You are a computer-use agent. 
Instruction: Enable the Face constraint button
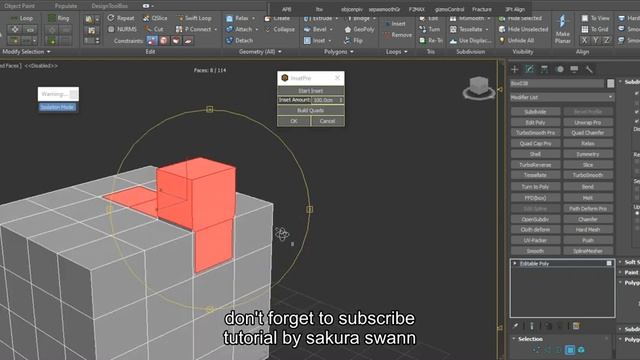(176, 40)
